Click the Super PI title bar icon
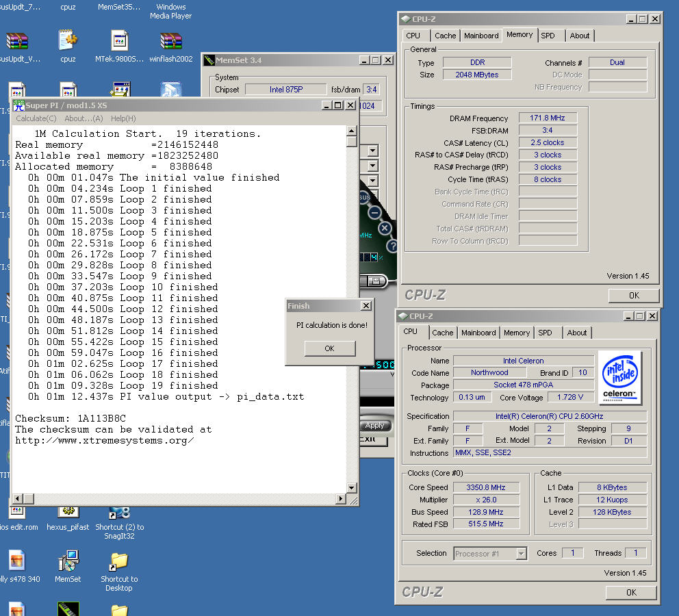 [x=18, y=105]
